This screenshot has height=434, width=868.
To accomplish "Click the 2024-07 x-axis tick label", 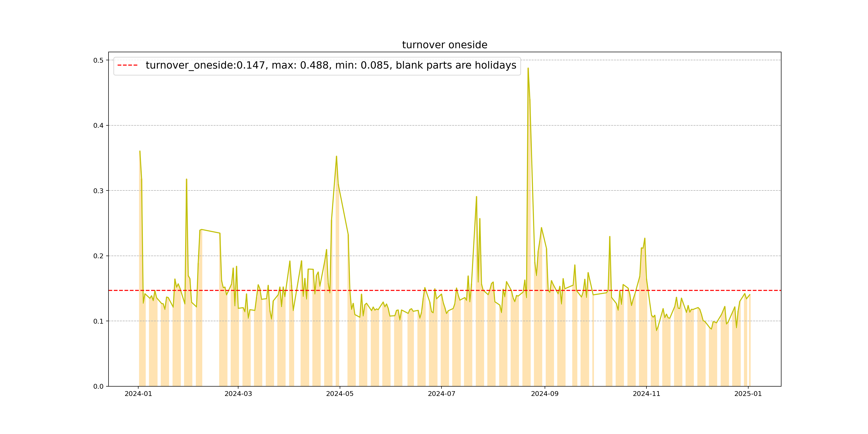I will click(x=442, y=394).
